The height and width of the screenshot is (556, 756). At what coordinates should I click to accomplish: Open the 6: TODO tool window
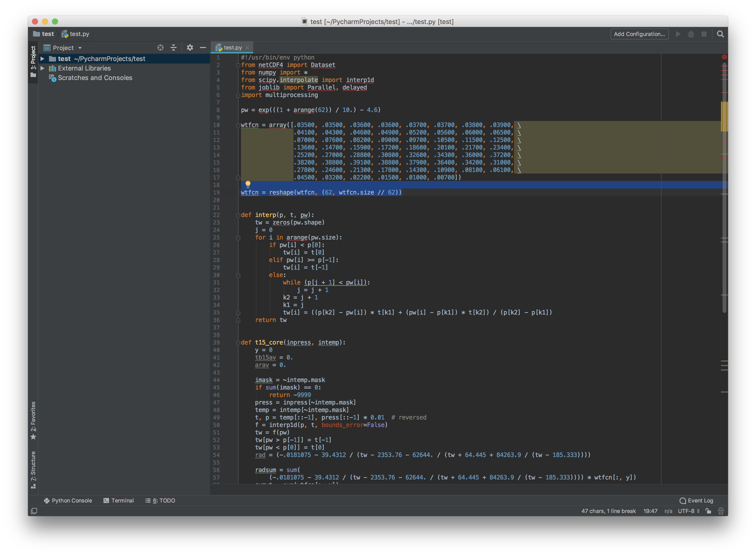tap(160, 500)
